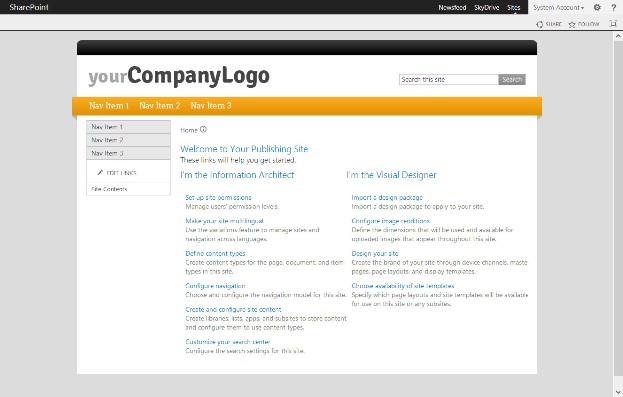Open Nav Item 1 in left sidebar

coord(128,127)
